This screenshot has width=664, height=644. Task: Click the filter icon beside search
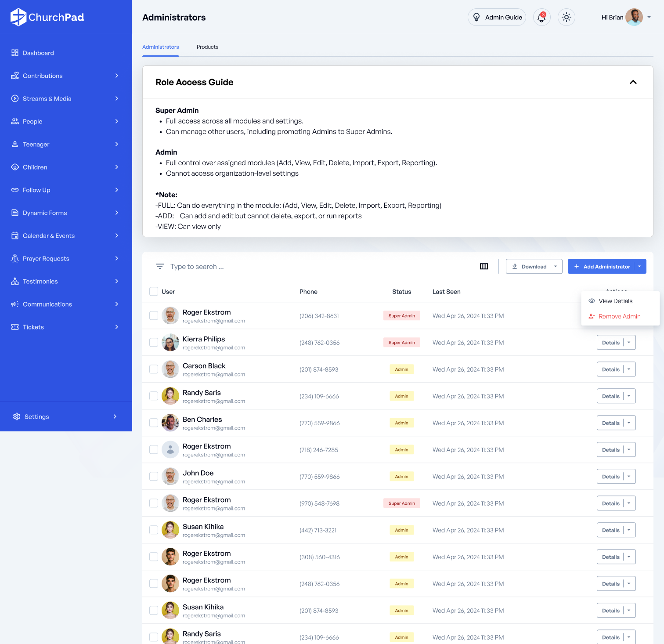pos(160,267)
